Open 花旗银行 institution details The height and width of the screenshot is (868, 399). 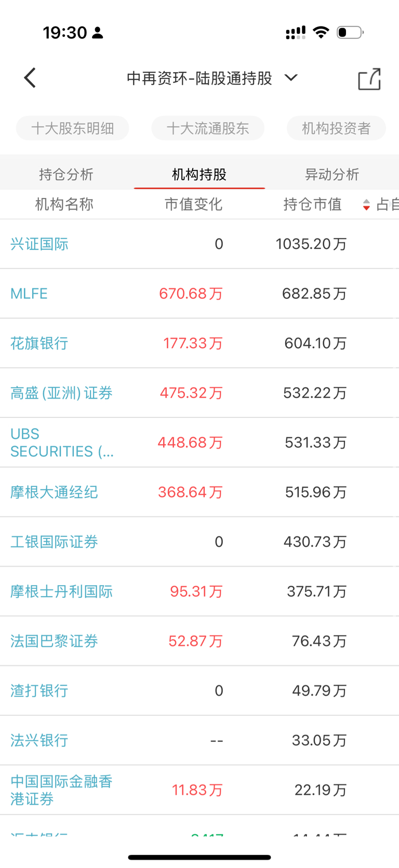pyautogui.click(x=39, y=343)
